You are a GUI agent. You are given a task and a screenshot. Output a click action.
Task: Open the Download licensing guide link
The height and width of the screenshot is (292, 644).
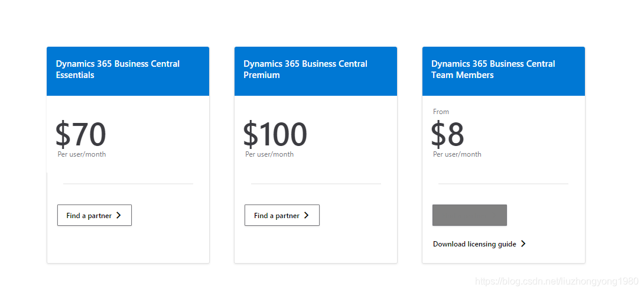pos(474,244)
